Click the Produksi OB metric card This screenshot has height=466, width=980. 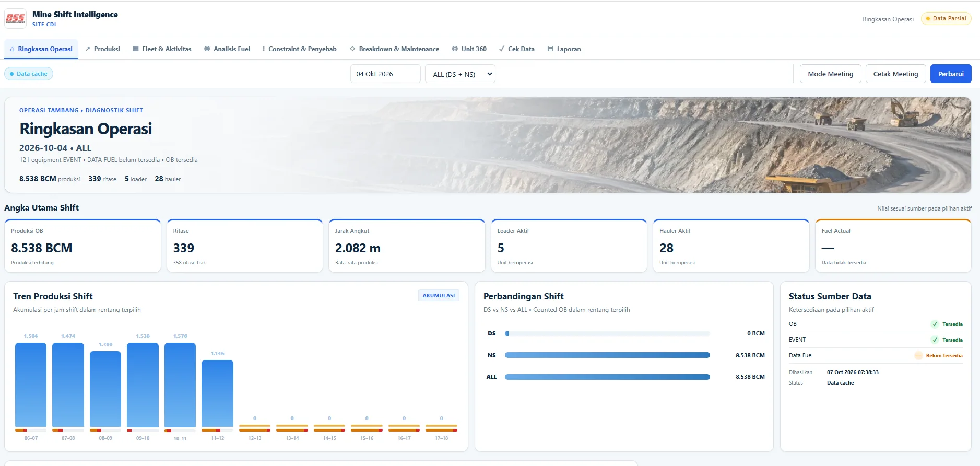tap(82, 246)
